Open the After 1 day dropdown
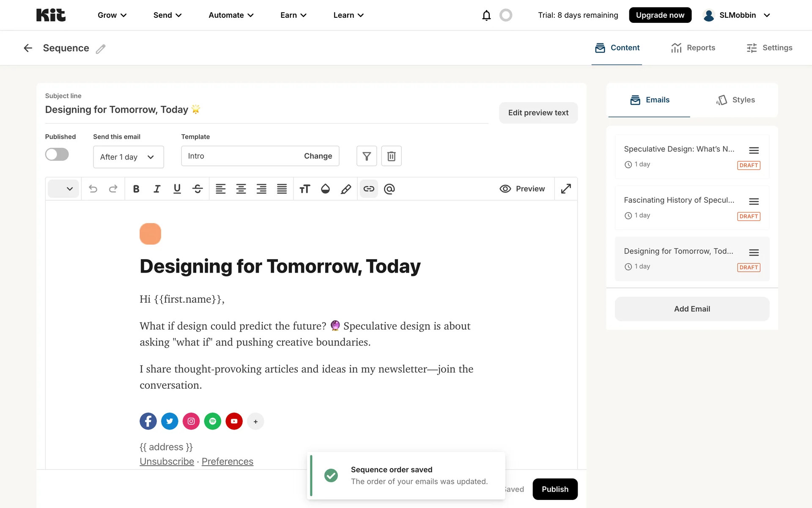This screenshot has height=508, width=812. 128,157
